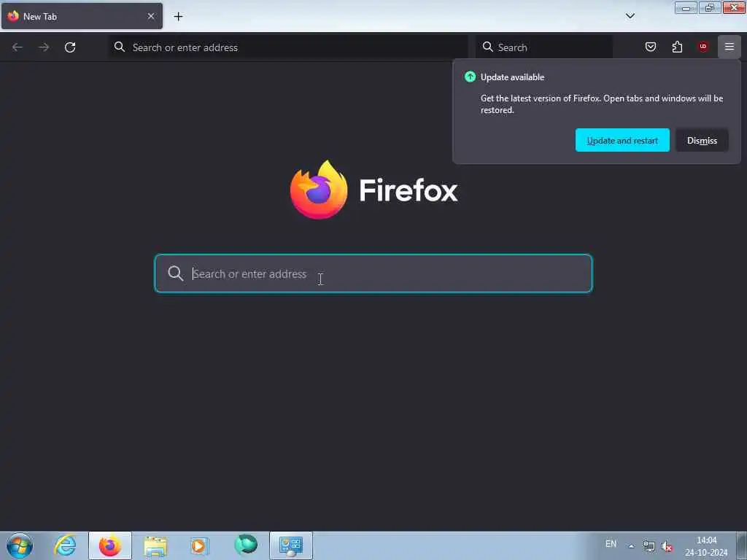This screenshot has height=560, width=747.
Task: Open the Control Panel taskbar item
Action: (290, 545)
